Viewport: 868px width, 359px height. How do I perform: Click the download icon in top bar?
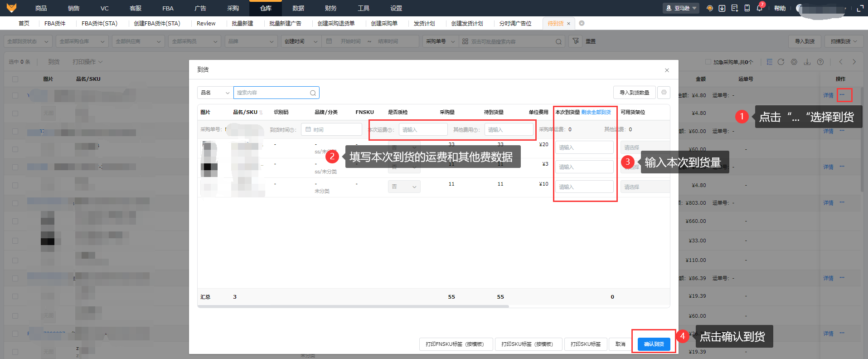[722, 8]
